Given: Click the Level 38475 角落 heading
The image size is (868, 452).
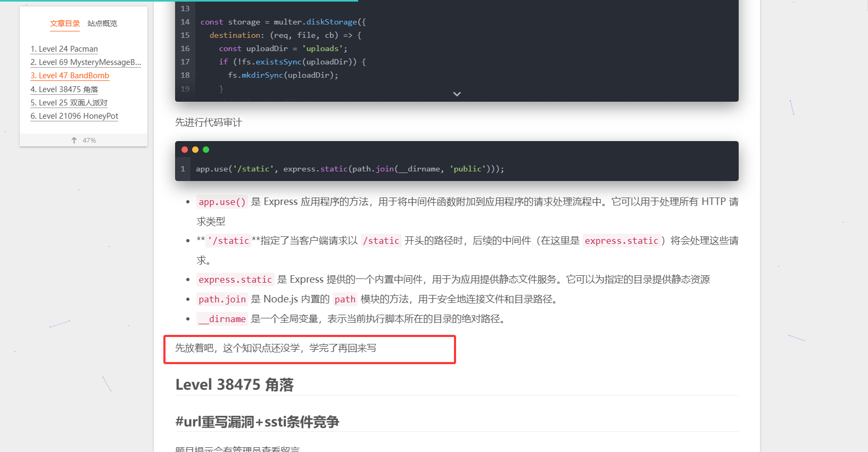Looking at the screenshot, I should coord(234,384).
